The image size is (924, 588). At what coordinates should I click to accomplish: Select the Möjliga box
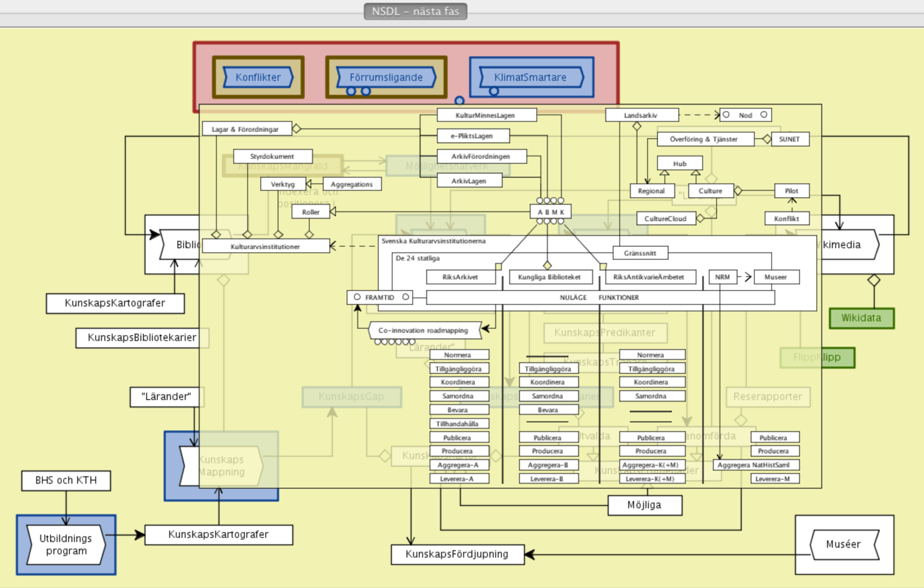tap(644, 505)
